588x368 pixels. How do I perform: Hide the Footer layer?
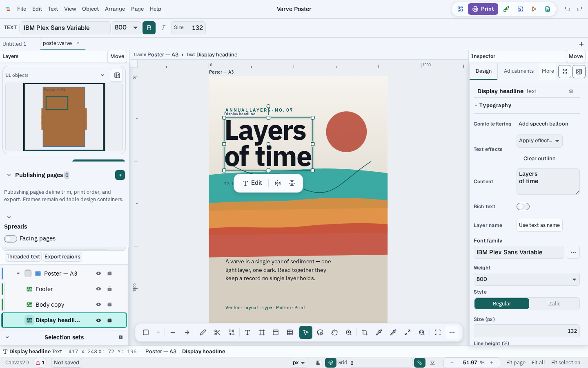coord(98,289)
